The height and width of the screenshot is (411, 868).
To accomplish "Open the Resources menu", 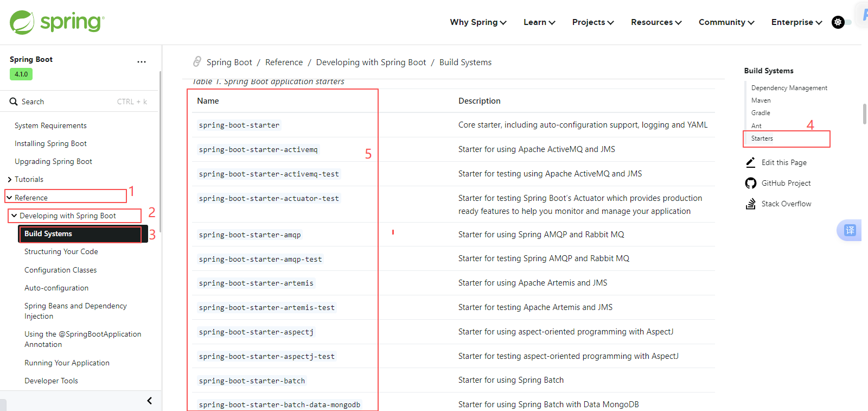I will tap(656, 22).
